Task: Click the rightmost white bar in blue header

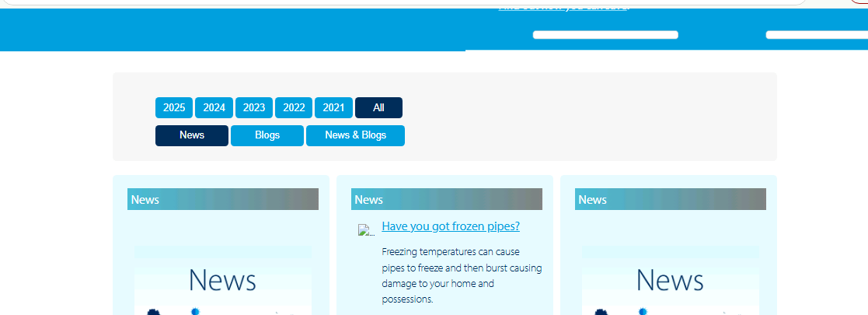Action: [x=816, y=35]
